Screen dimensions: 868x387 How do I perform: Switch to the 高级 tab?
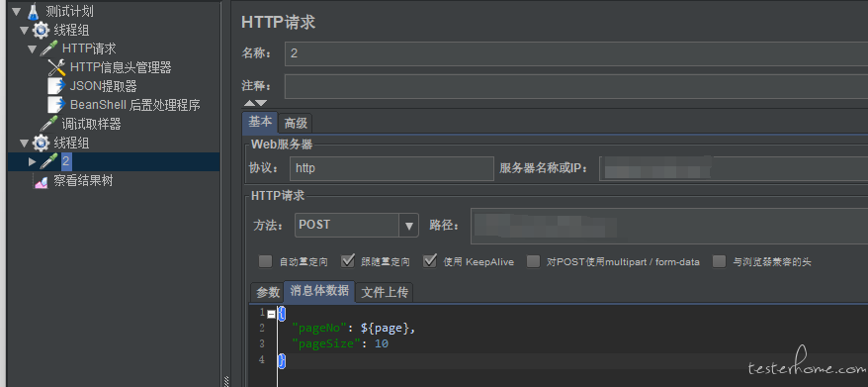[296, 123]
